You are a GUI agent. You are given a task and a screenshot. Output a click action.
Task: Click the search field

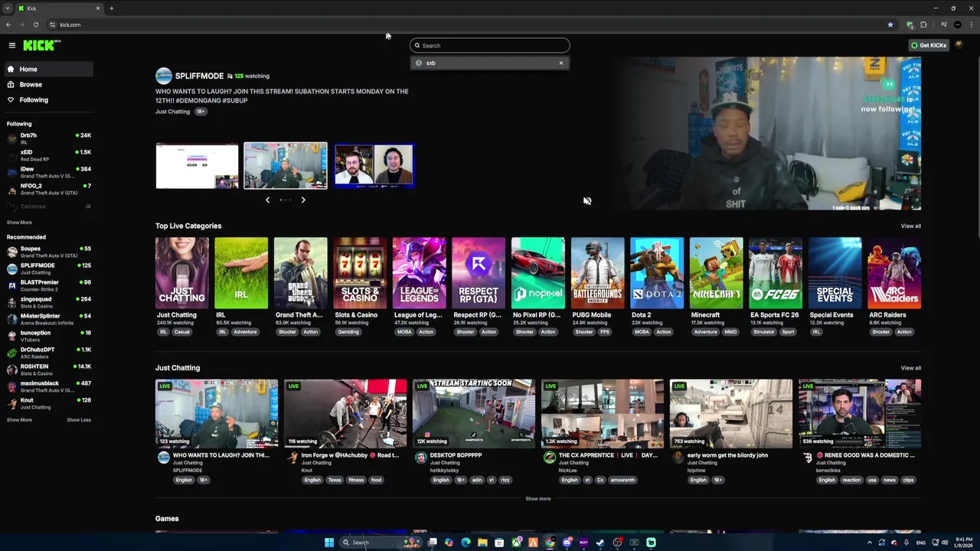click(x=490, y=45)
